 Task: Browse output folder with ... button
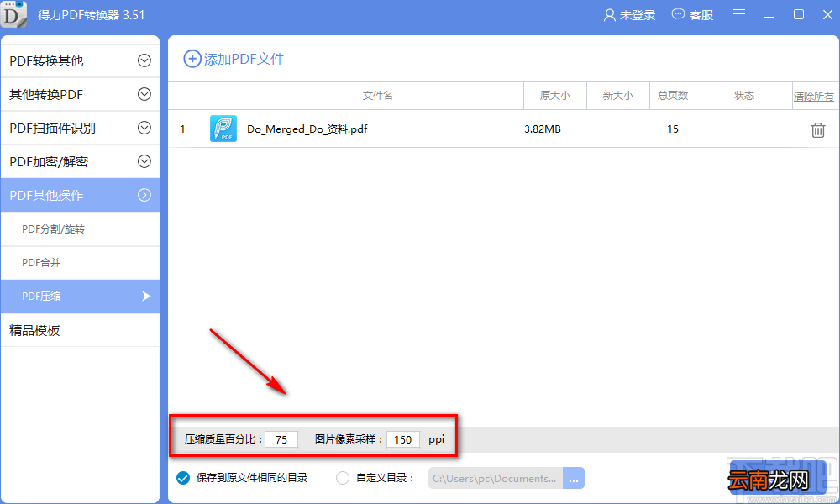(574, 478)
